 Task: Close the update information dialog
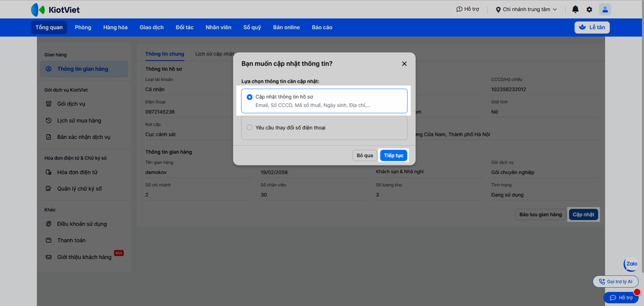coord(404,64)
